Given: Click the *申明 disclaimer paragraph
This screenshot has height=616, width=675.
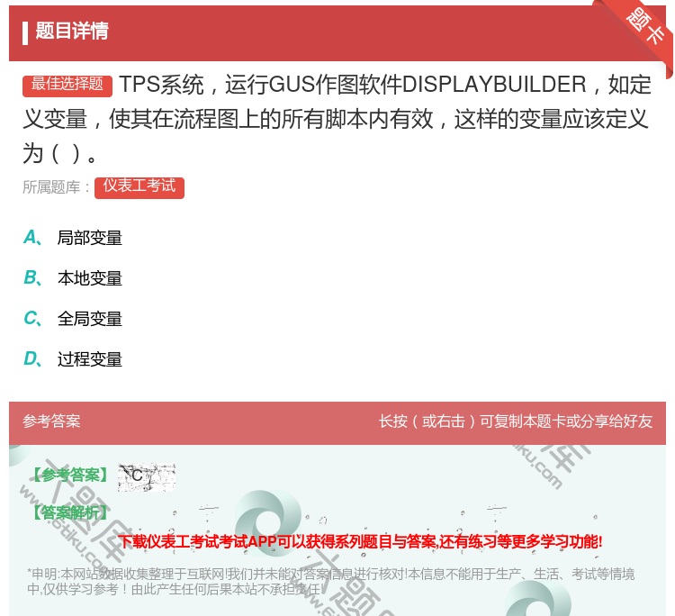Looking at the screenshot, I should [x=330, y=582].
